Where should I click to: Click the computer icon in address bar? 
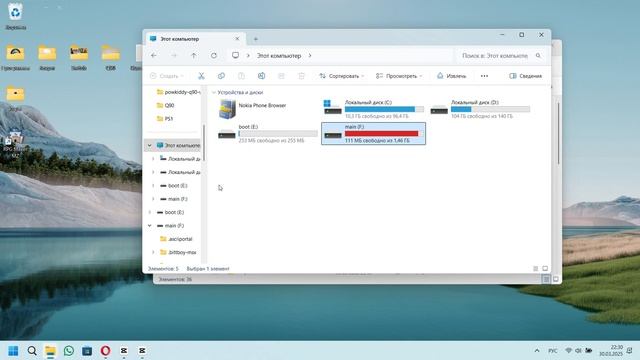[x=236, y=56]
